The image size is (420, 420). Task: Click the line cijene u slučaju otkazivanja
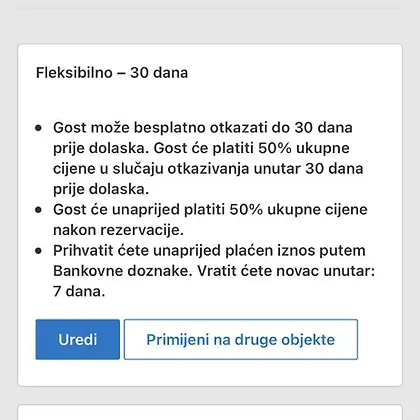208,169
